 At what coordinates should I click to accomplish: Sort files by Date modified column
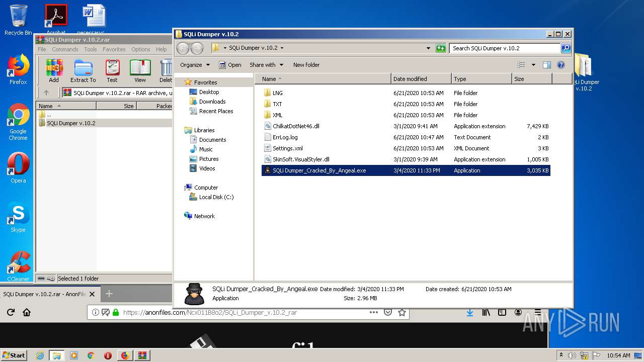(421, 79)
